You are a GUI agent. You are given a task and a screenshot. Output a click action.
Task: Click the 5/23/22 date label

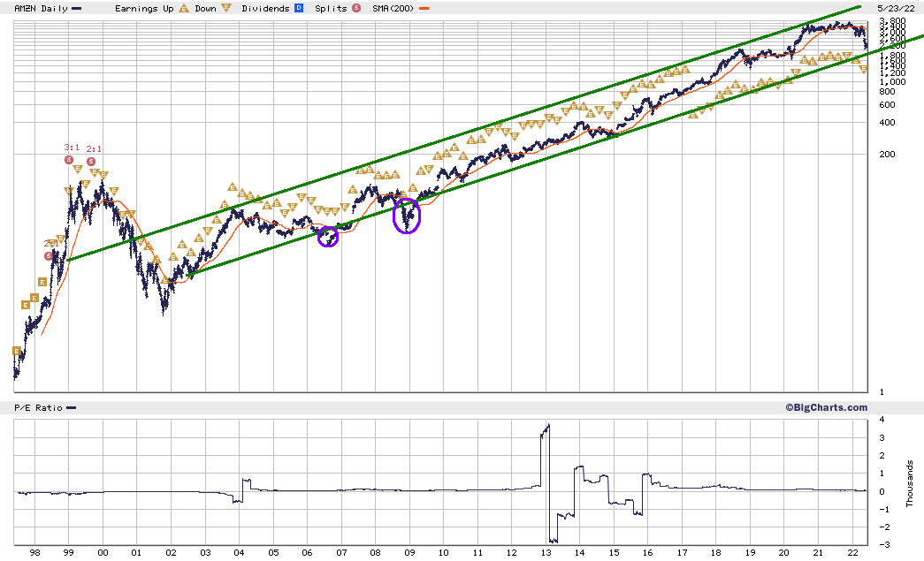point(897,8)
